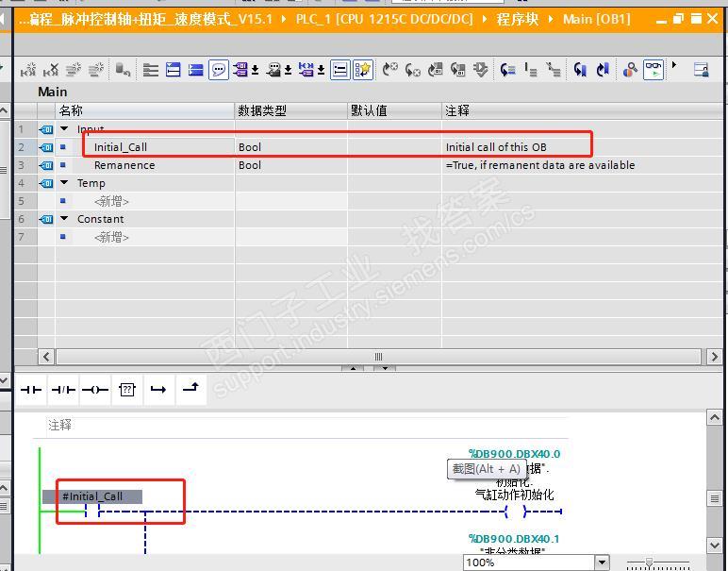Select the #Initial_Call contact operand in ladder
Screen dimensions: 728x571
(92, 496)
